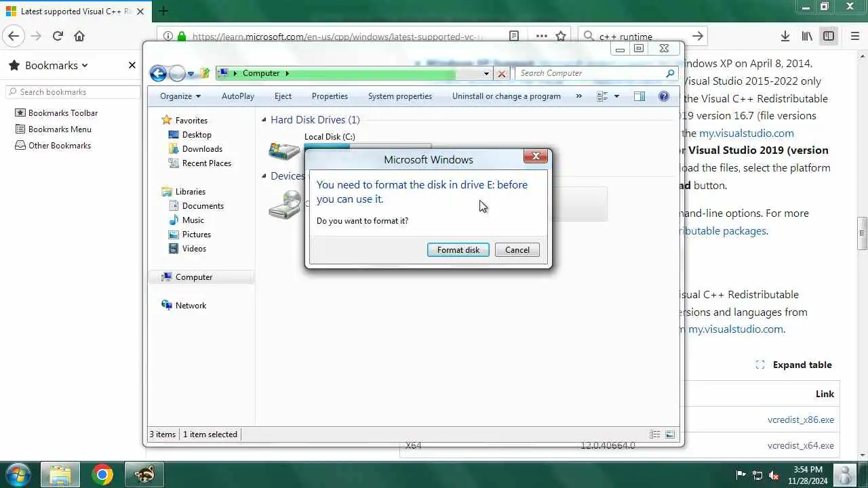Change your view icon in Explorer
This screenshot has width=868, height=488.
[602, 96]
